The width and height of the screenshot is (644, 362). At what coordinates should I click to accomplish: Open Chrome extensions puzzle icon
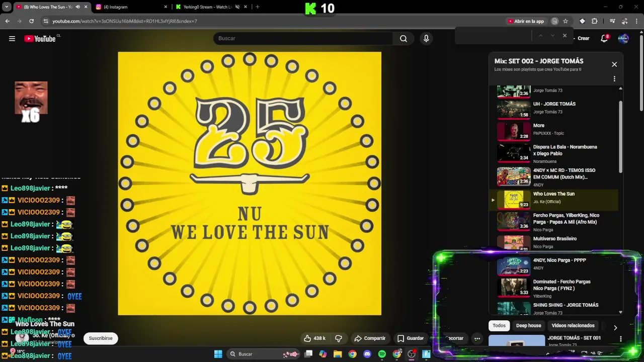coord(595,21)
